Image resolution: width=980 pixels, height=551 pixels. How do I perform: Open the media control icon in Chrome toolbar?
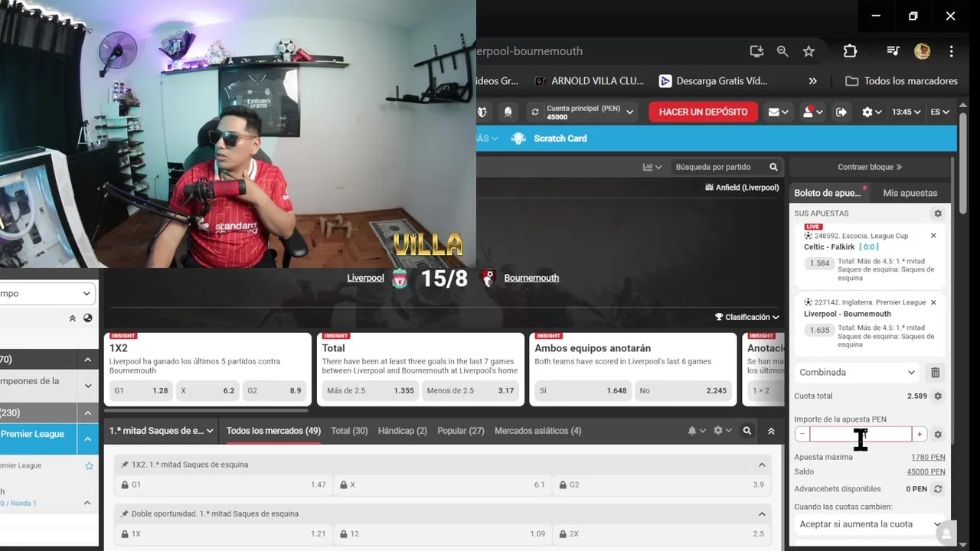(893, 51)
